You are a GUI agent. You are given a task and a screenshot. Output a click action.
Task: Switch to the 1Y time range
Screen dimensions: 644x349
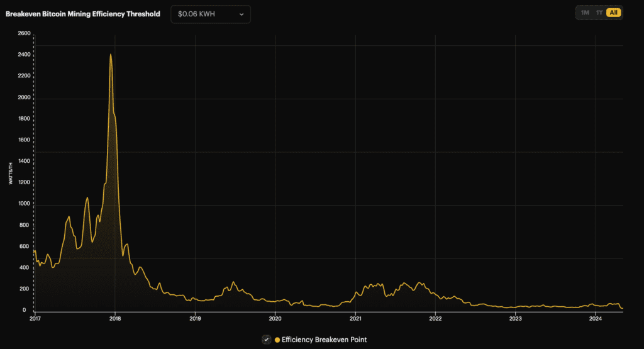pyautogui.click(x=599, y=13)
